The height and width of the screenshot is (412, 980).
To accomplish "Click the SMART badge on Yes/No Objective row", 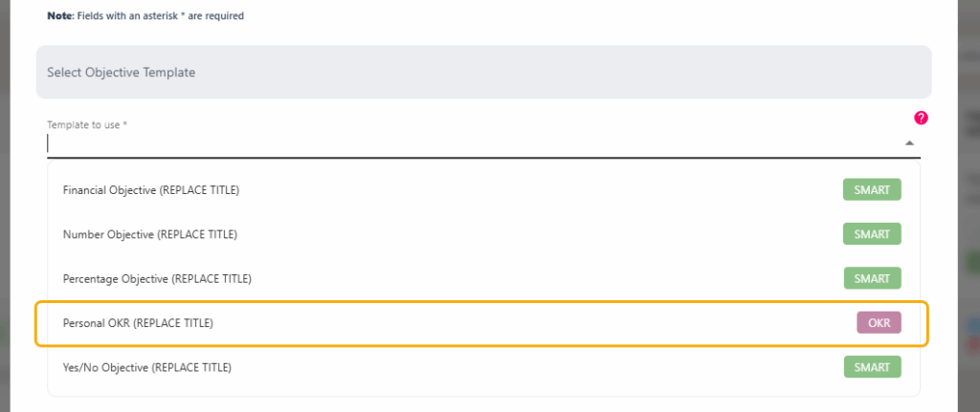I will pyautogui.click(x=872, y=367).
